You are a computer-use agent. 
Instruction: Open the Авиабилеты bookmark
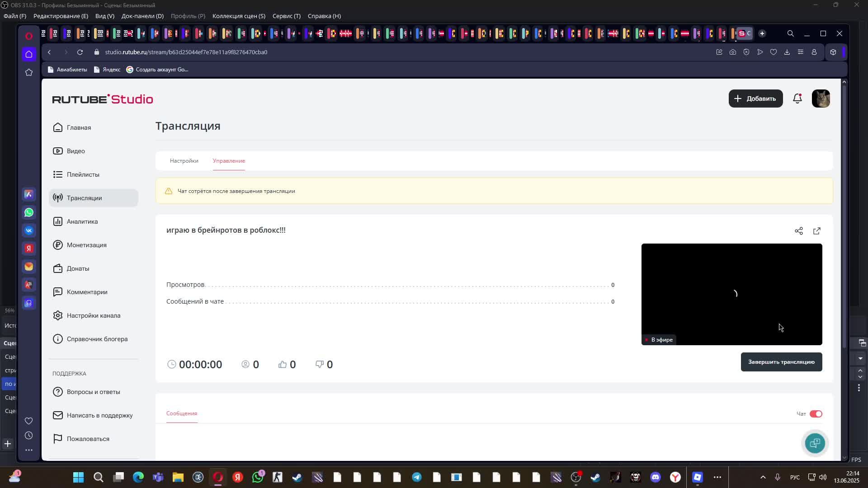point(67,70)
